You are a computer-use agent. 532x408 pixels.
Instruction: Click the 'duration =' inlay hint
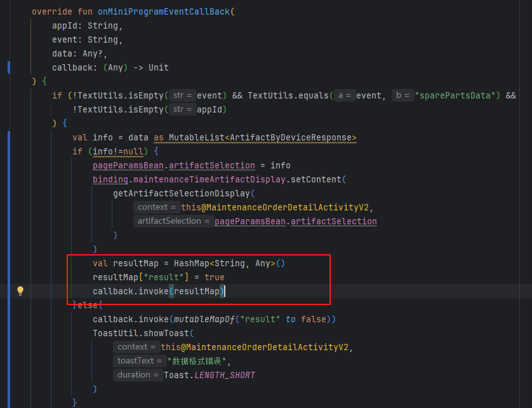click(138, 375)
